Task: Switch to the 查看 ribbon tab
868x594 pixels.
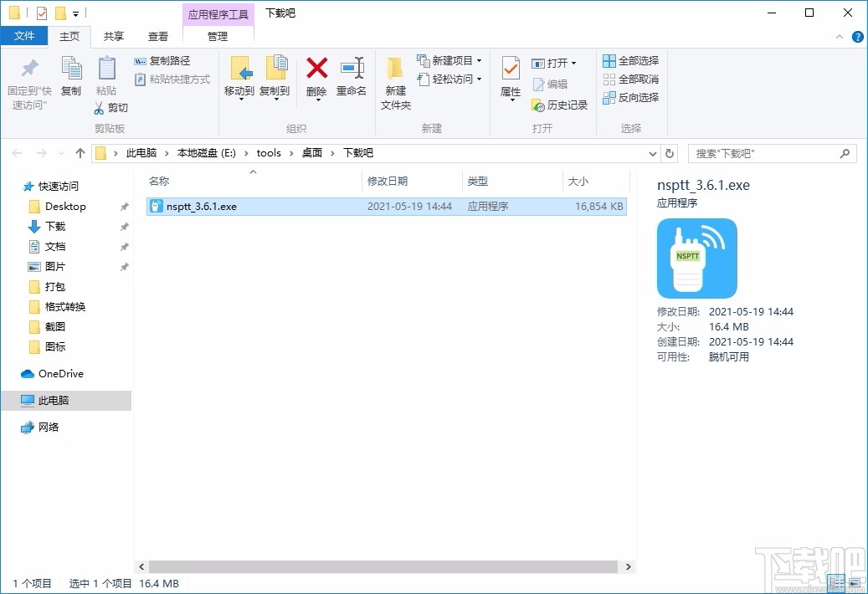Action: tap(158, 36)
